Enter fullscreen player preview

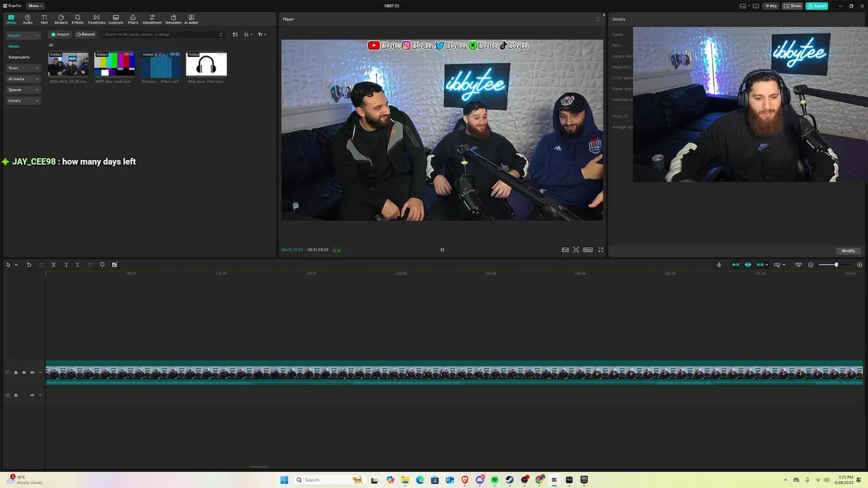pos(600,249)
